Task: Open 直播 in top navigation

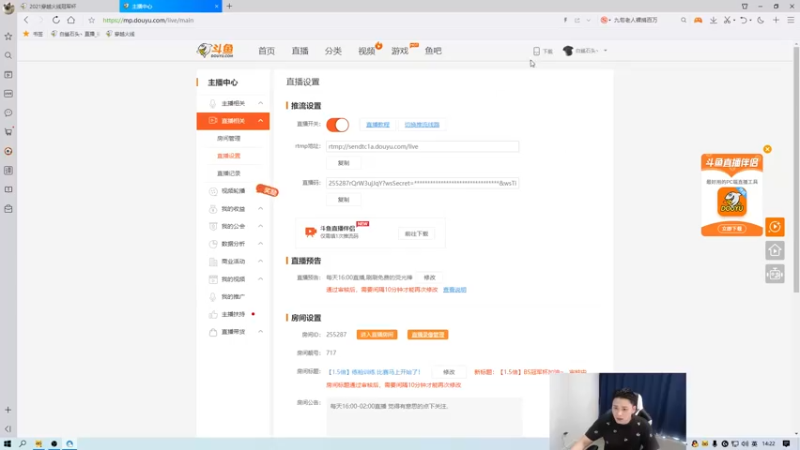Action: [x=300, y=51]
